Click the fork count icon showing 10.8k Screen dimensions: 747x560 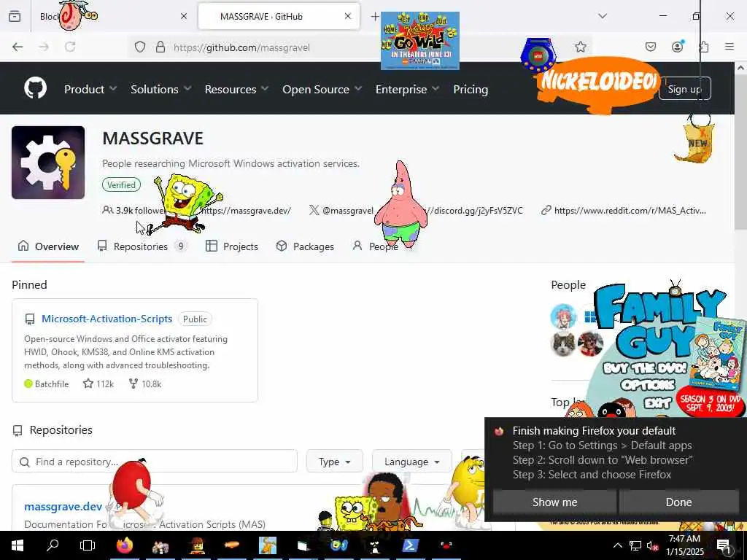[133, 384]
